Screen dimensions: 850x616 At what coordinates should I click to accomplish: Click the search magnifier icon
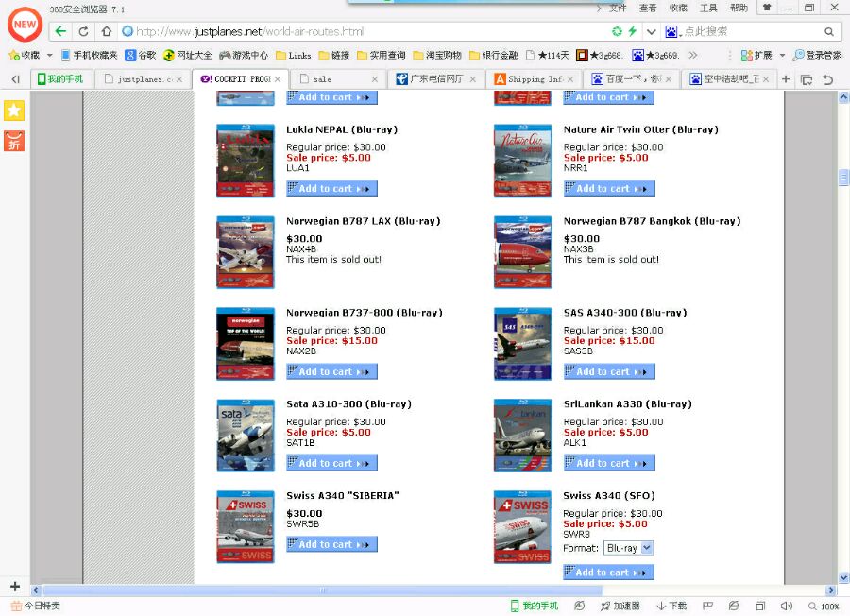tap(829, 31)
